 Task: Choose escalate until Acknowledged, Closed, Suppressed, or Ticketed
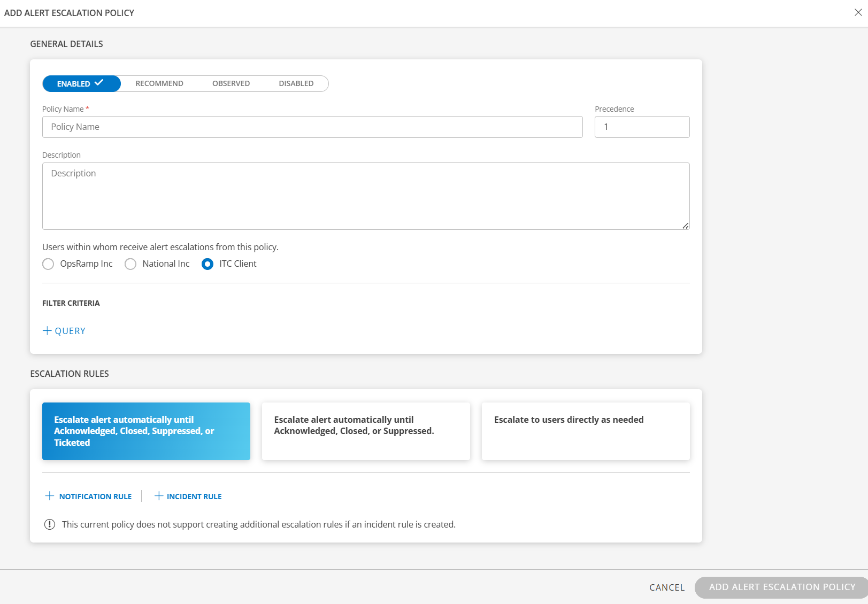[146, 431]
